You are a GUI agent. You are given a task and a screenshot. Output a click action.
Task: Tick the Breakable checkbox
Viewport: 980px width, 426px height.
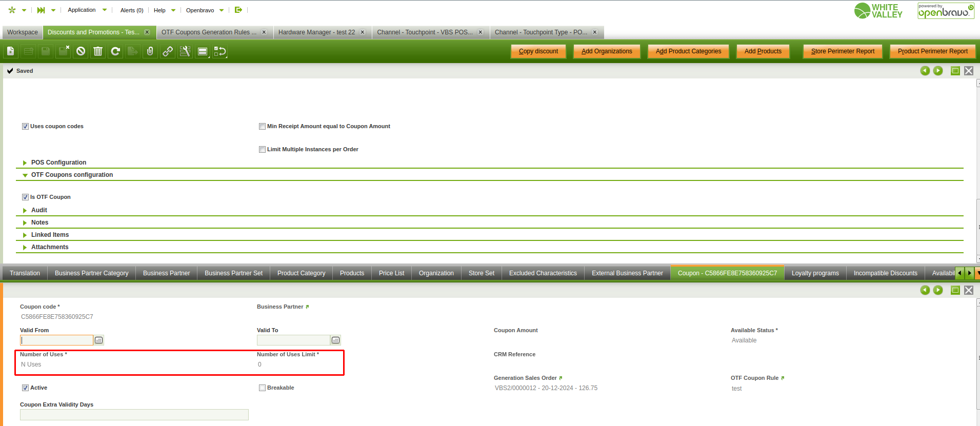(x=262, y=388)
